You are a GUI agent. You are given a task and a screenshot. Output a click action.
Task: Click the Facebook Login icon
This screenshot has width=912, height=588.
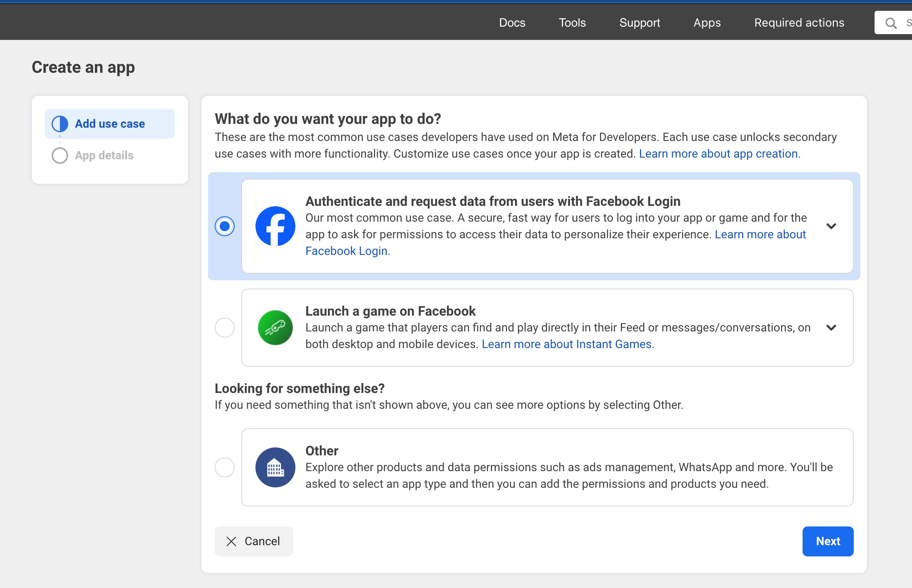pyautogui.click(x=275, y=226)
